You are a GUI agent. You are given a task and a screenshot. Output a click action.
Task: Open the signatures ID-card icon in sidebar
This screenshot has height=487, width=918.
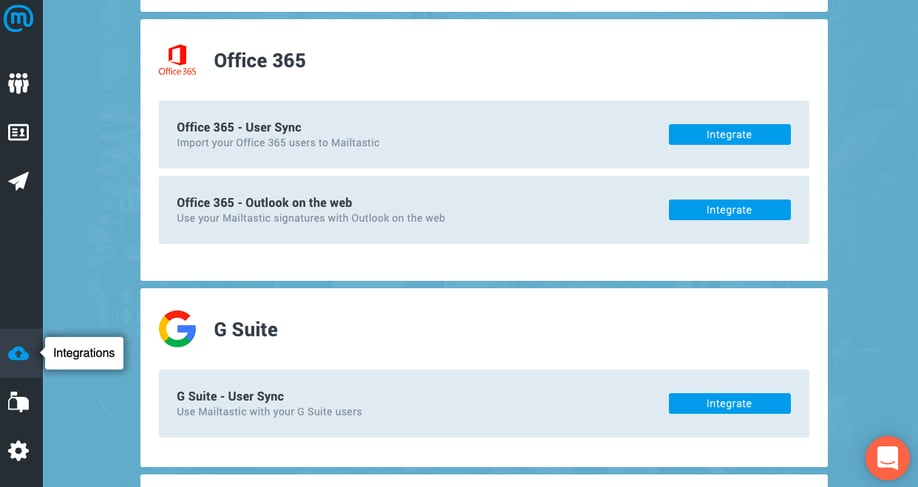tap(18, 132)
